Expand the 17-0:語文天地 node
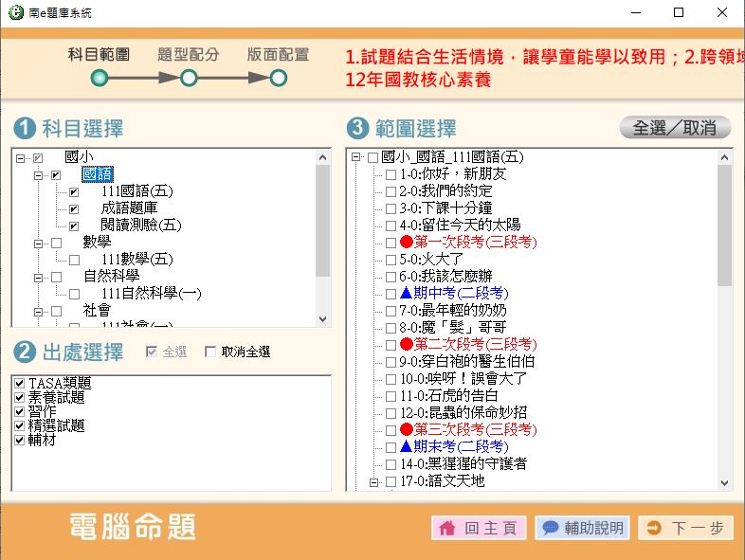The image size is (745, 560). coord(372,481)
